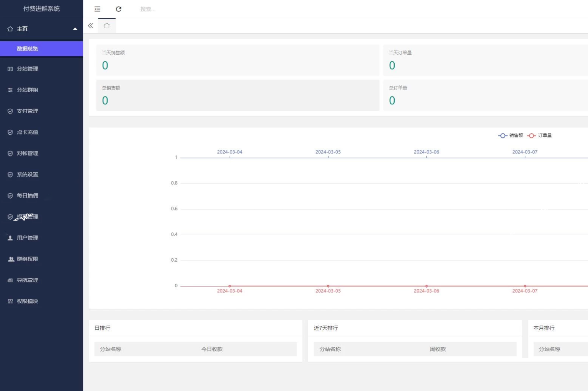
Task: Click the 当天订单量 value card
Action: click(x=485, y=60)
